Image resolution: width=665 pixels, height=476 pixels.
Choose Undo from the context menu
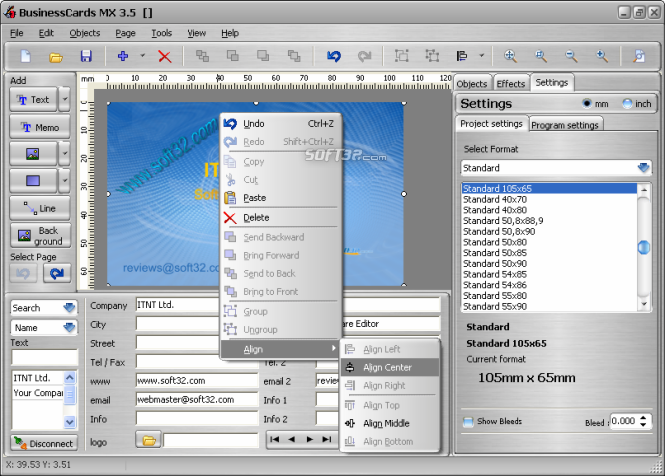280,124
